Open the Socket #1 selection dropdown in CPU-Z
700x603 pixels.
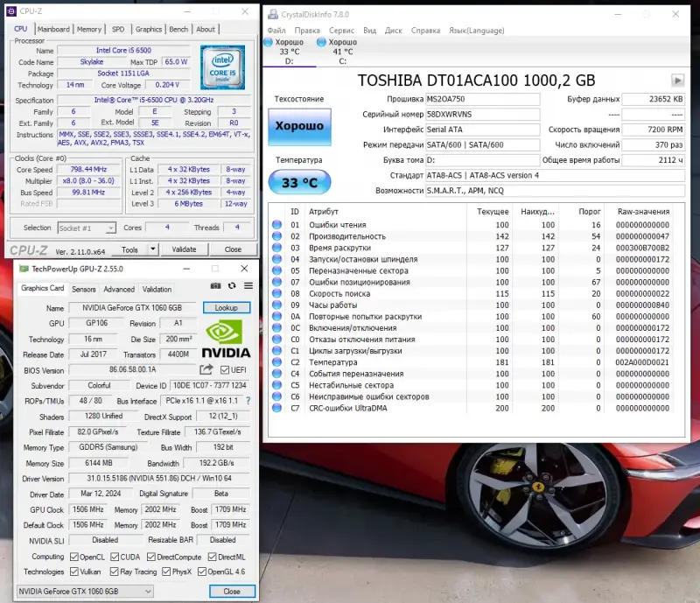(87, 228)
